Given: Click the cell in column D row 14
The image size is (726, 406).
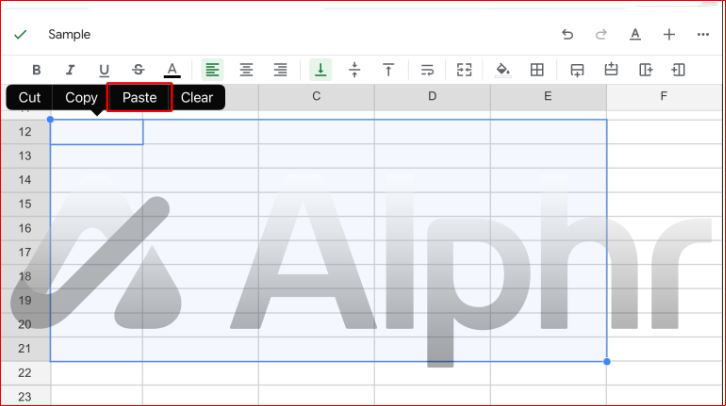Looking at the screenshot, I should click(432, 180).
